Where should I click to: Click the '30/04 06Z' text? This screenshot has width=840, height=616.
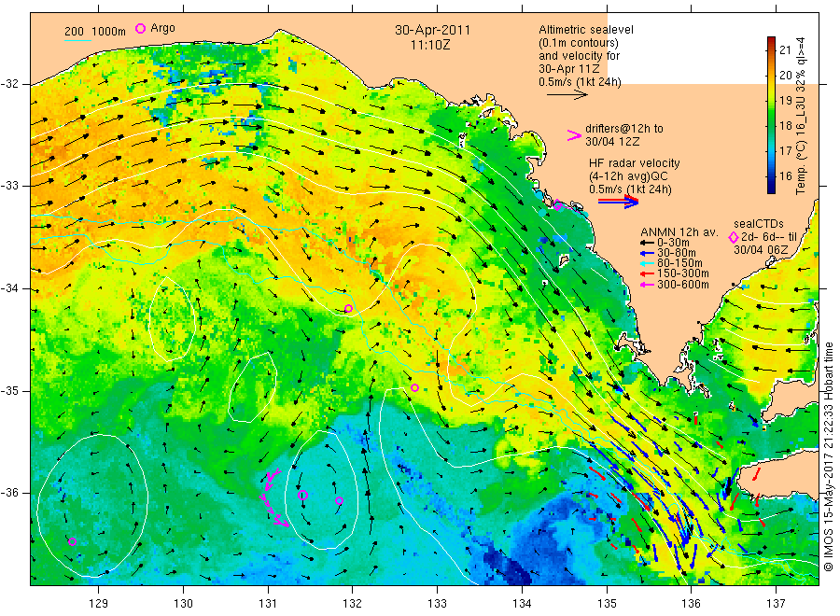coord(760,250)
